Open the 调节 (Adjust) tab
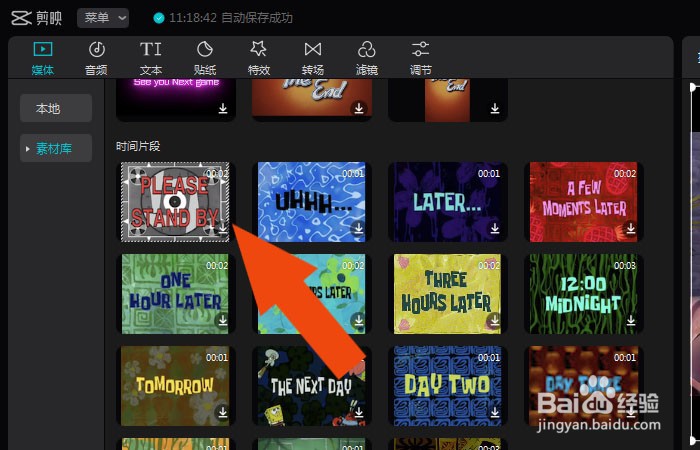 click(421, 58)
